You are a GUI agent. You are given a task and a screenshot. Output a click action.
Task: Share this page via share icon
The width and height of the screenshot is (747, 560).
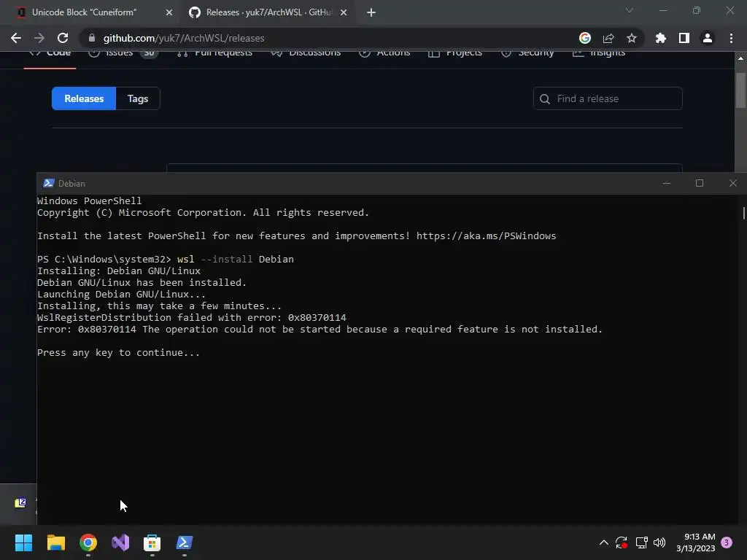click(608, 38)
